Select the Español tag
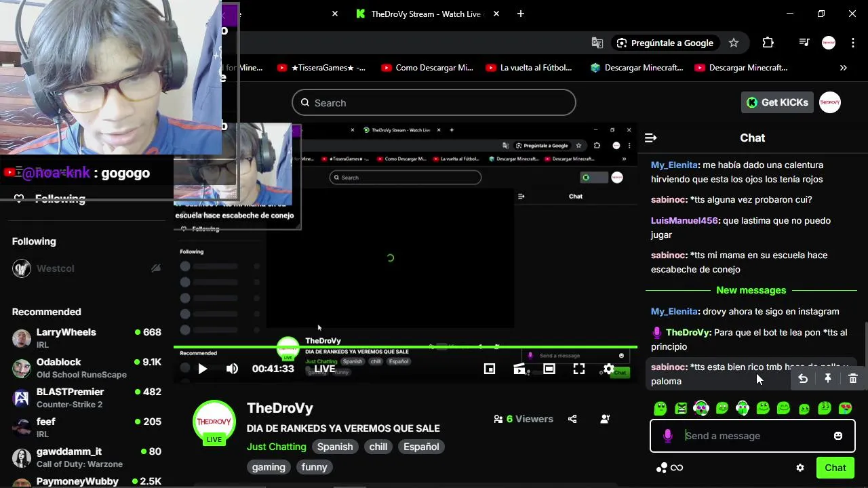 [x=421, y=447]
